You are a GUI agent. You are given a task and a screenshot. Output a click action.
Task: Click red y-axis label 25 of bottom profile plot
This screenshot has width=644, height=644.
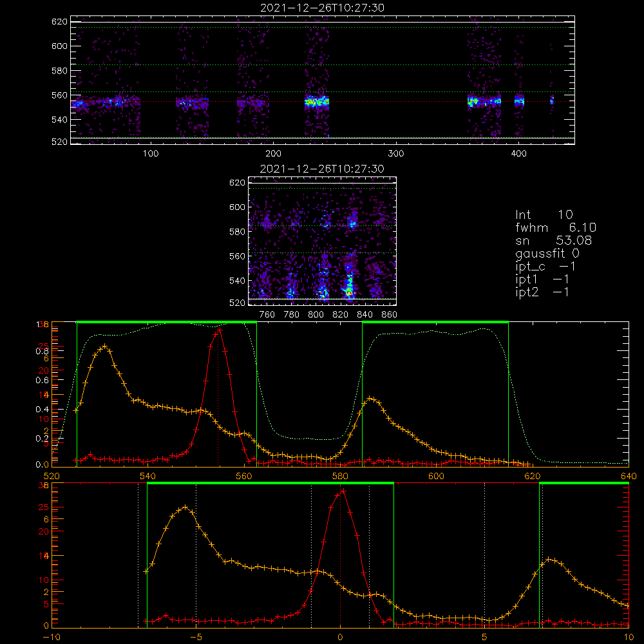(44, 507)
